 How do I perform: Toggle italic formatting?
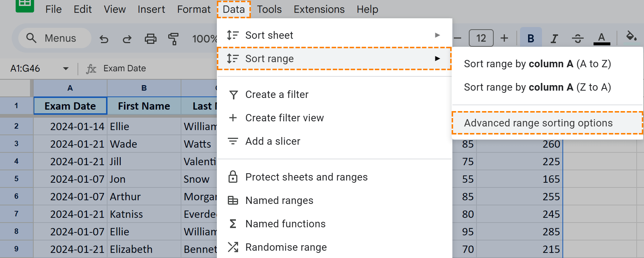(554, 38)
